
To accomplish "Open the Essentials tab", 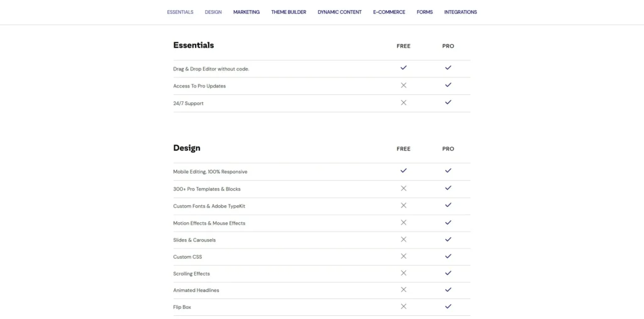I will click(x=180, y=12).
